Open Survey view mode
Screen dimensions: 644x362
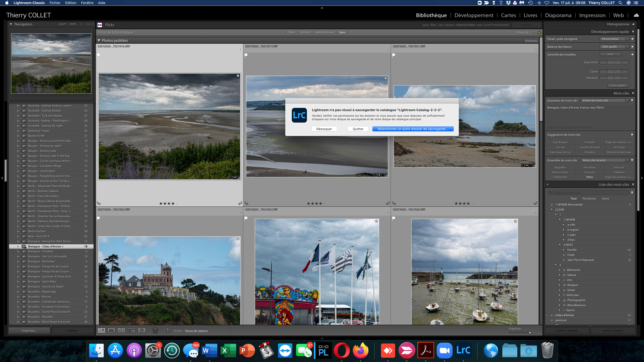click(131, 331)
